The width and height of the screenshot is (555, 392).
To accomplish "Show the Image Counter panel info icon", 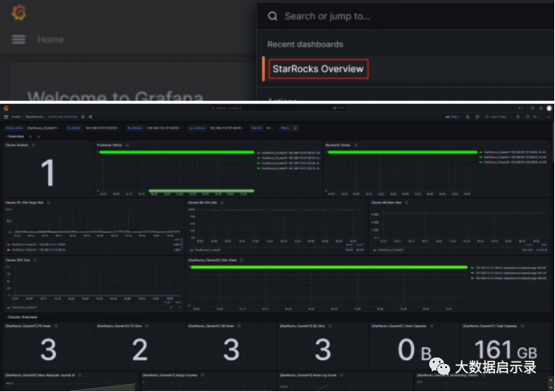I will (203, 375).
